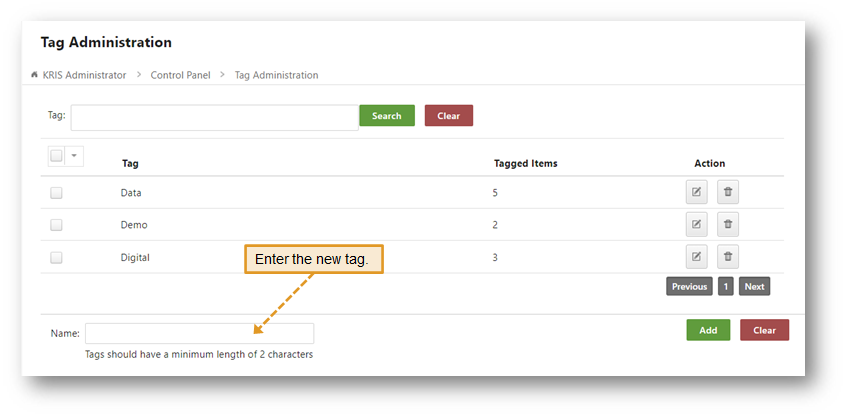Go to Next page of tags
Screen dimensions: 847x418
[x=754, y=286]
